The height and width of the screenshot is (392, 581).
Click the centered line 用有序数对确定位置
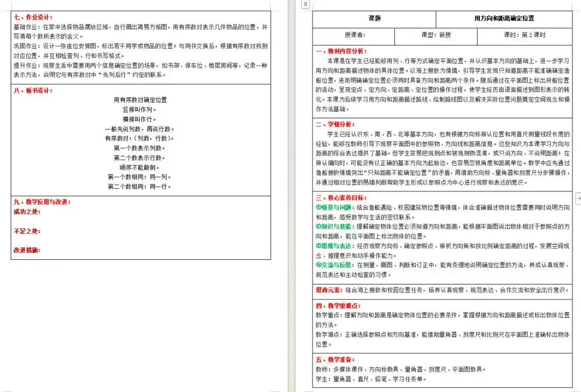point(140,99)
